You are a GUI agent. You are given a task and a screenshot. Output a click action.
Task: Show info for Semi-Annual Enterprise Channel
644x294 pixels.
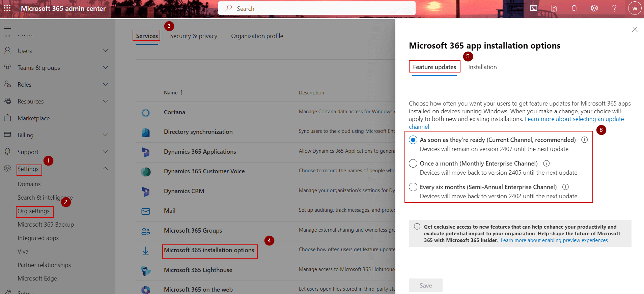click(x=566, y=187)
